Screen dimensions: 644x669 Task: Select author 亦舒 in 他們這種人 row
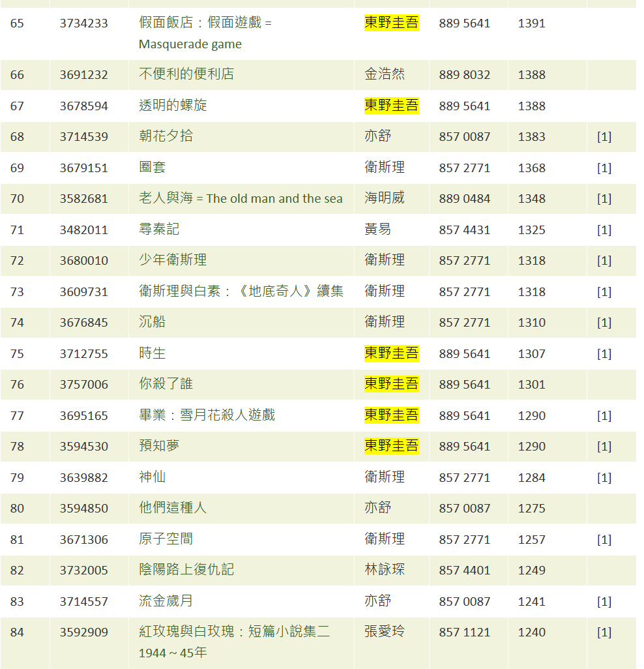(377, 508)
